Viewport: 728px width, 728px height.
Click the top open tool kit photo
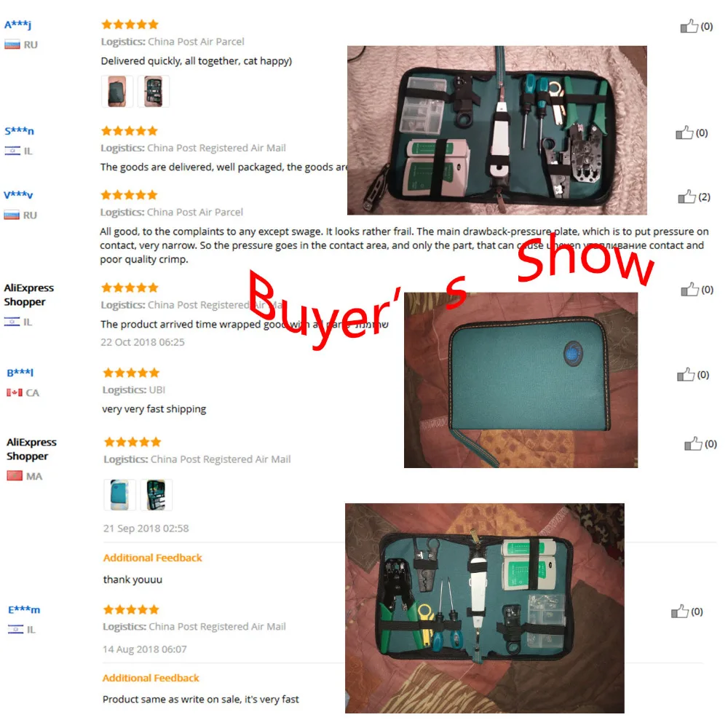point(496,130)
